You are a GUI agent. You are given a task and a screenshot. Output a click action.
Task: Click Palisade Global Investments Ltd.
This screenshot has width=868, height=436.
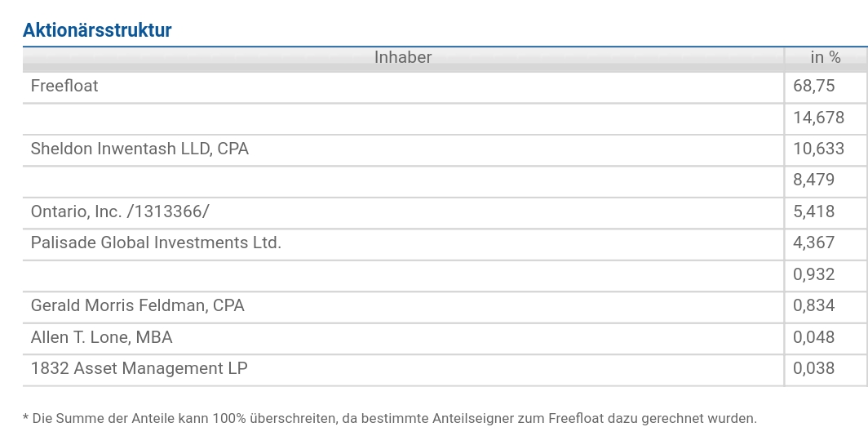coord(156,242)
